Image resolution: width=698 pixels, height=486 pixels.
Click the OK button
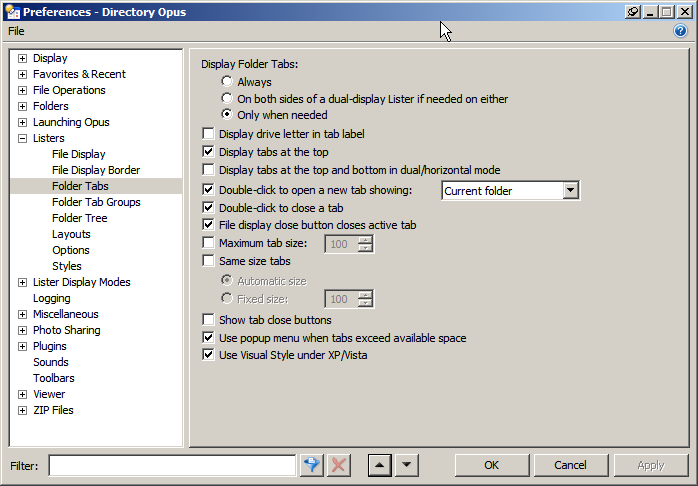click(491, 465)
